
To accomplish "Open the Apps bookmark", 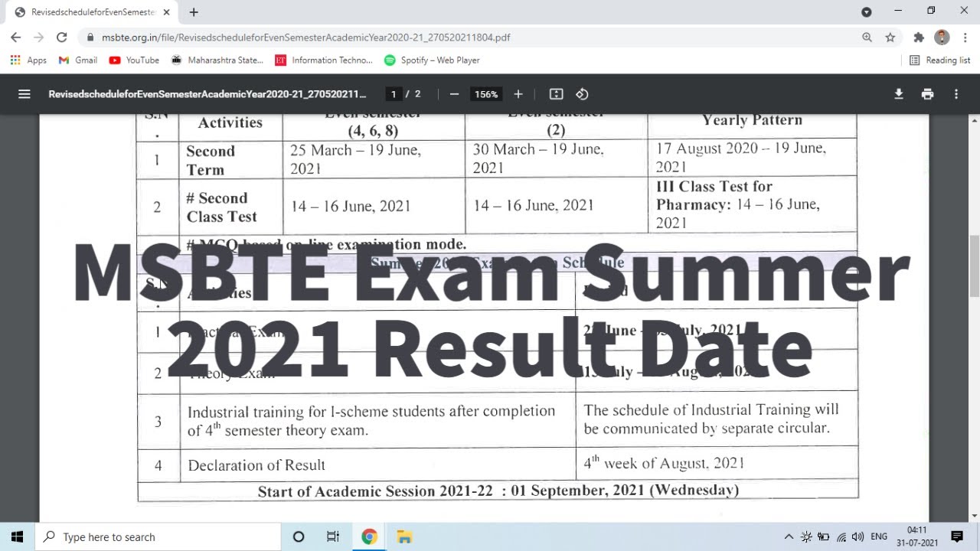I will pyautogui.click(x=29, y=60).
